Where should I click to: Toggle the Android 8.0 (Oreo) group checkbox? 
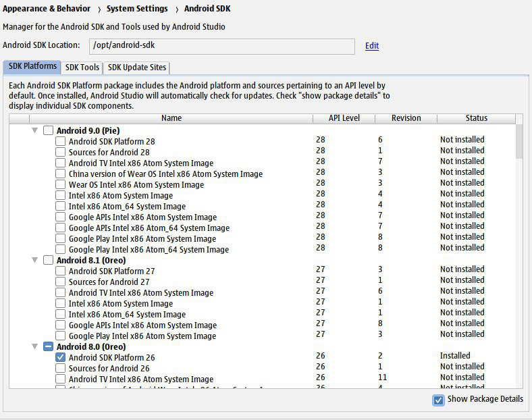click(x=48, y=346)
